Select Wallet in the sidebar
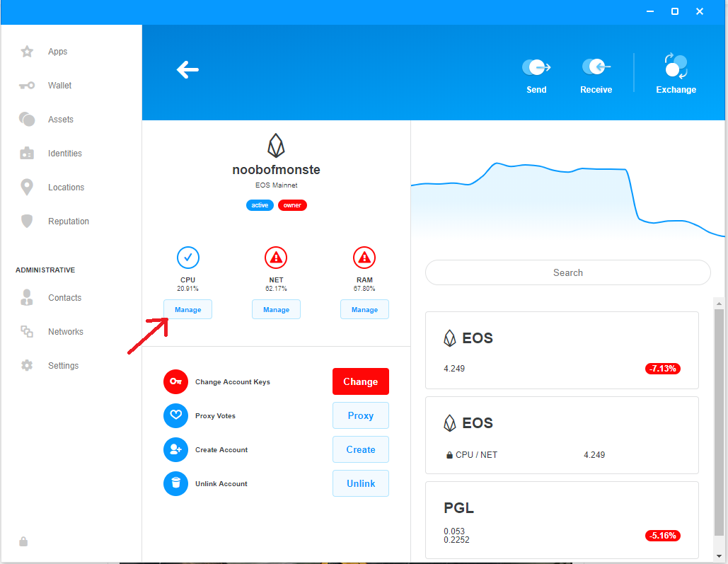 coord(60,86)
